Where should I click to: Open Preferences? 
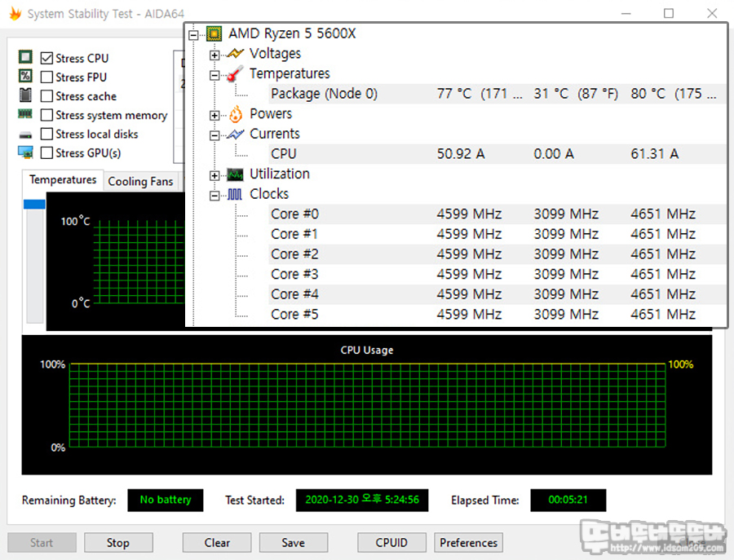pos(468,543)
